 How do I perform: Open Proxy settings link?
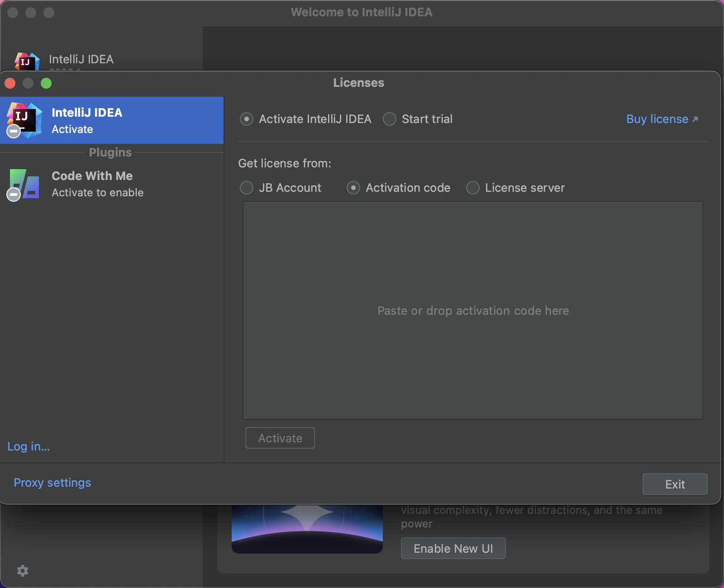tap(52, 483)
